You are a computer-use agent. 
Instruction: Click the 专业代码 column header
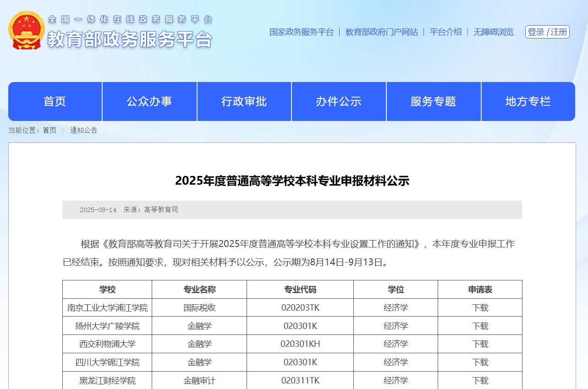[300, 290]
